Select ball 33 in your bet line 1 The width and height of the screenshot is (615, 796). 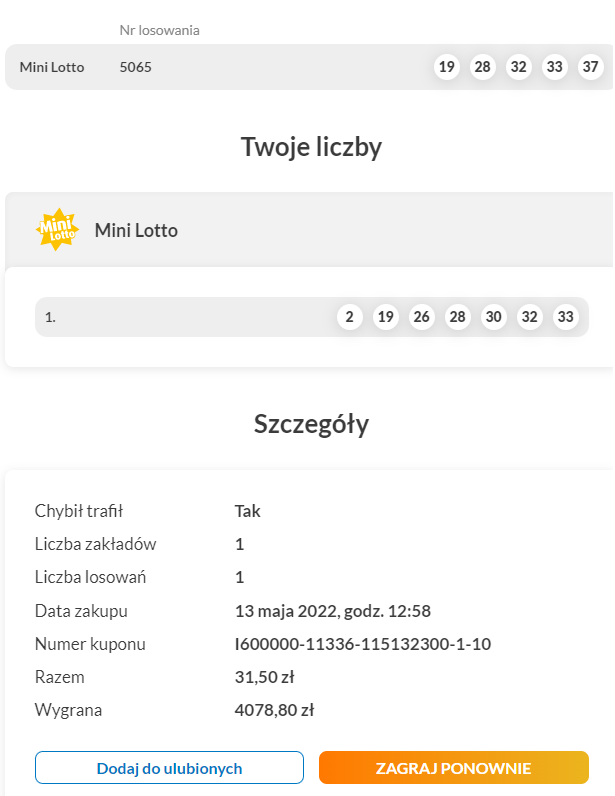pos(566,317)
